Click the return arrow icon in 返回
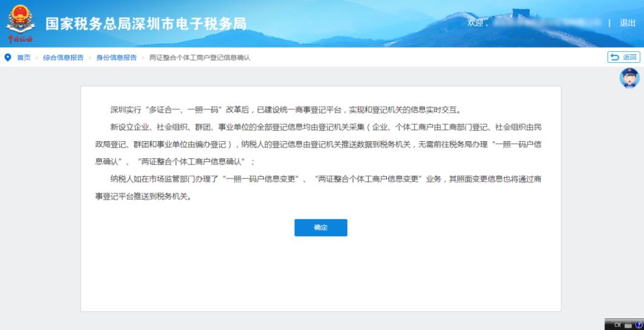Screen dimensions: 644x330 tap(615, 57)
